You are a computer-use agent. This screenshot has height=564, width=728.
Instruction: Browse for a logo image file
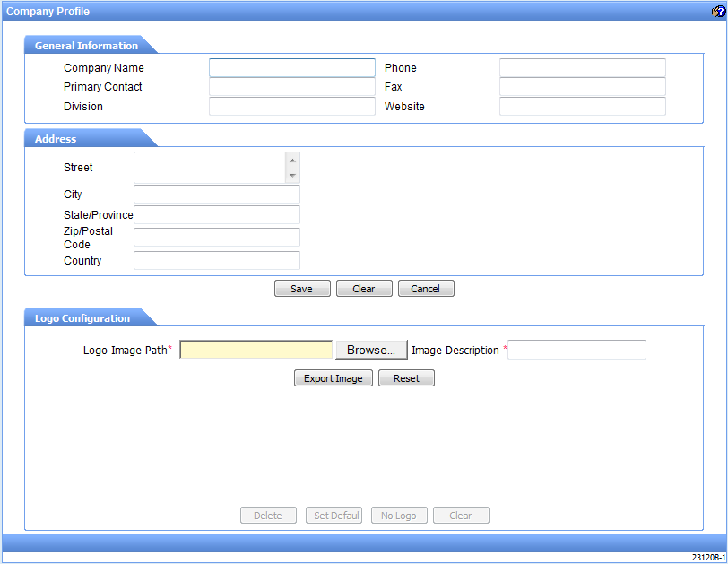371,350
